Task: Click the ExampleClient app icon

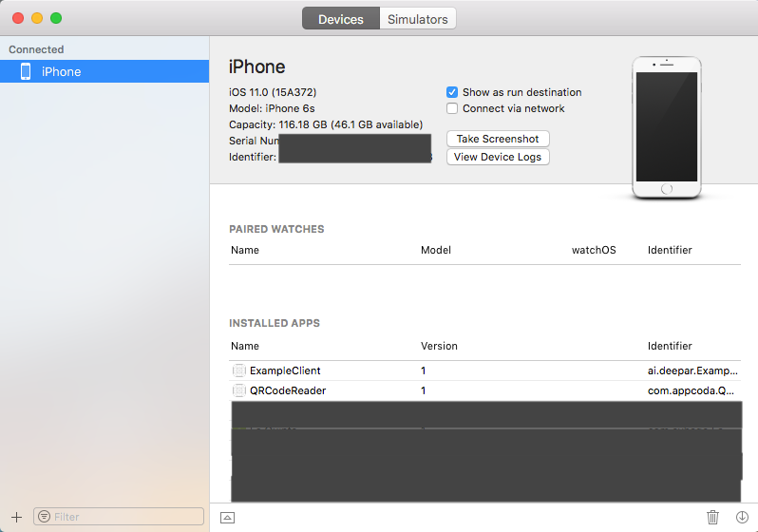Action: (x=239, y=370)
